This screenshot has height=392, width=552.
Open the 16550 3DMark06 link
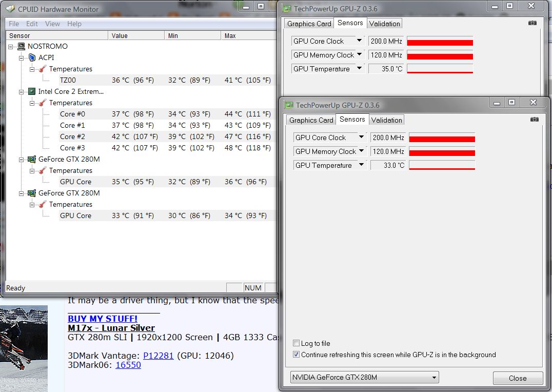tap(128, 365)
